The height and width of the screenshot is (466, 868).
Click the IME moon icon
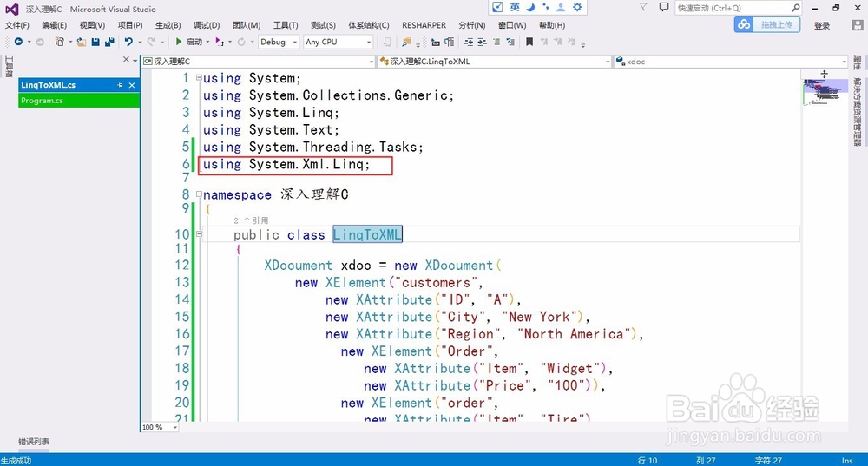click(530, 7)
